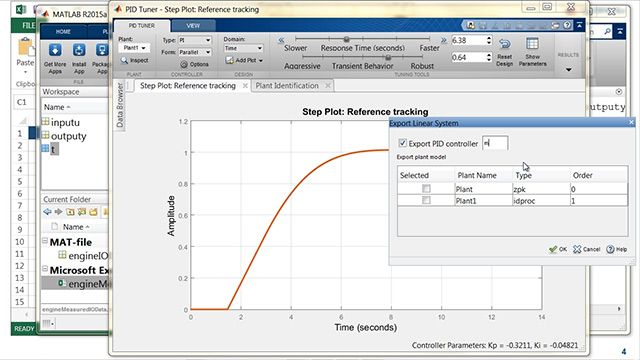Select Excel row header 10
The height and width of the screenshot is (360, 640).
(x=20, y=242)
